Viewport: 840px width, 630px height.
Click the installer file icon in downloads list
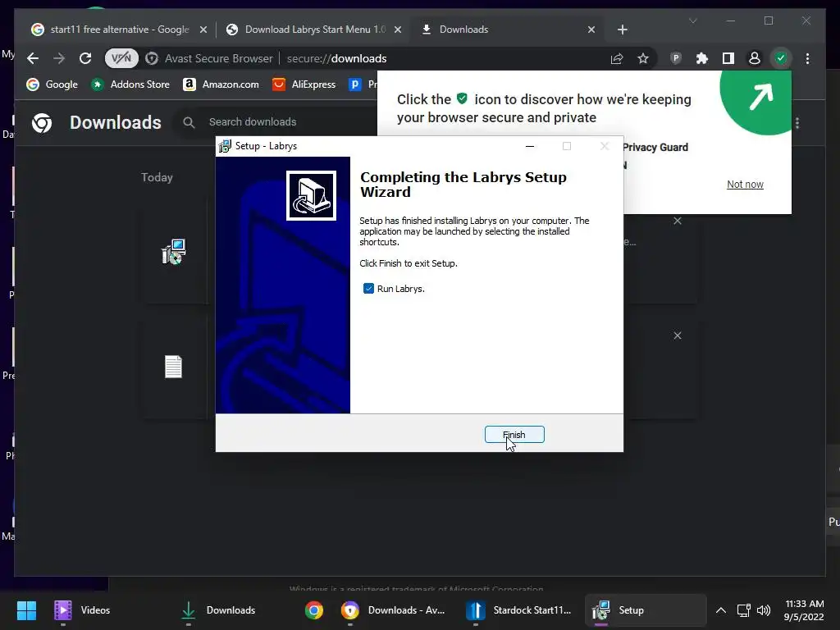[174, 252]
